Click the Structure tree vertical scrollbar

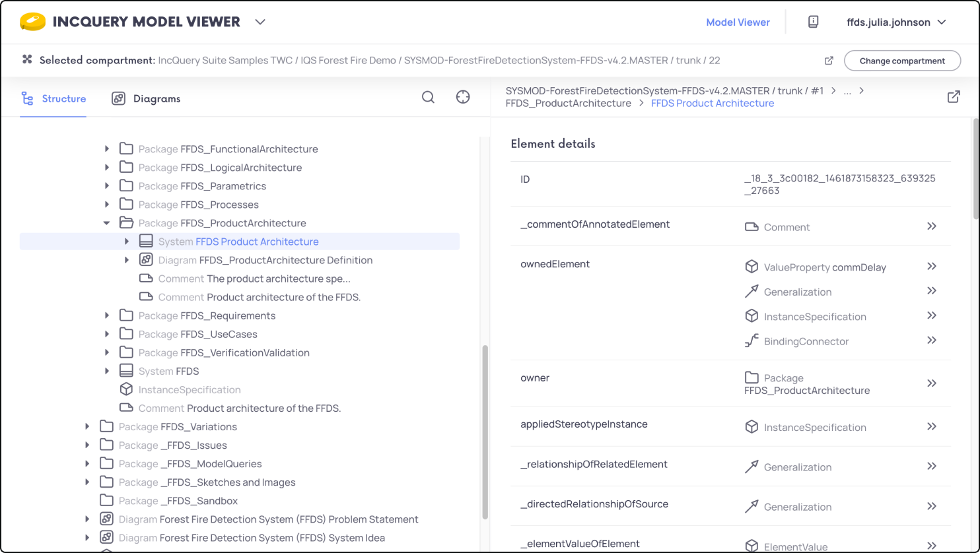point(485,432)
